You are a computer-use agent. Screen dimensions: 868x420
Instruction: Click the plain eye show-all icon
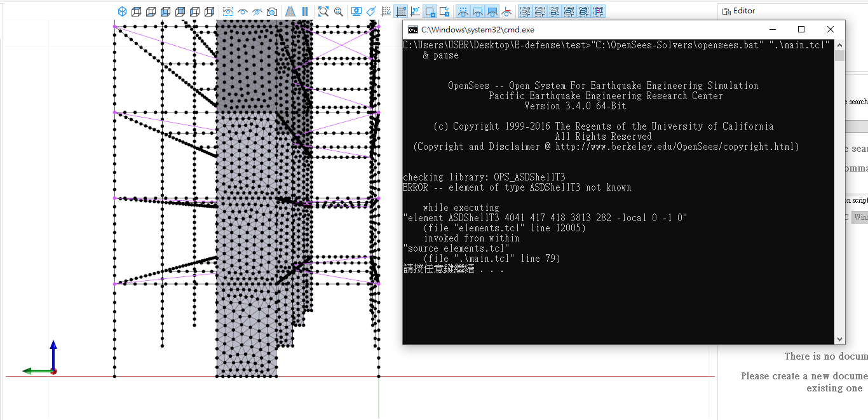(x=242, y=11)
